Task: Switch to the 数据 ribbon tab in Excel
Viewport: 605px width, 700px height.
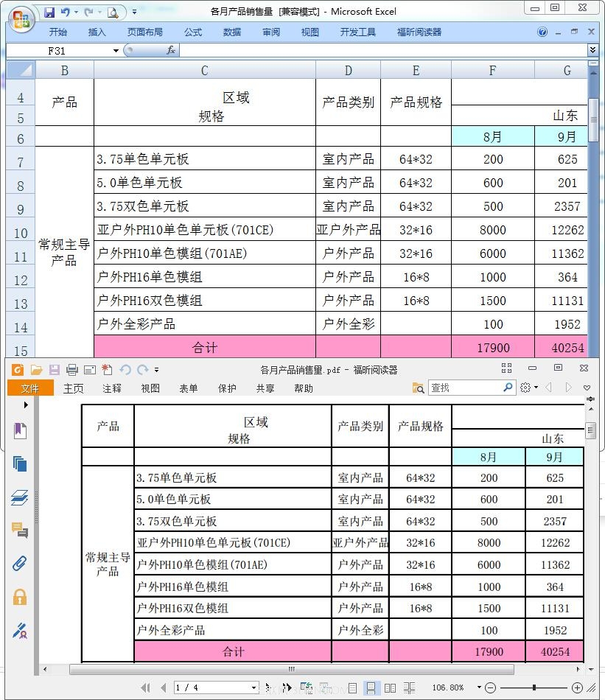Action: [x=231, y=32]
